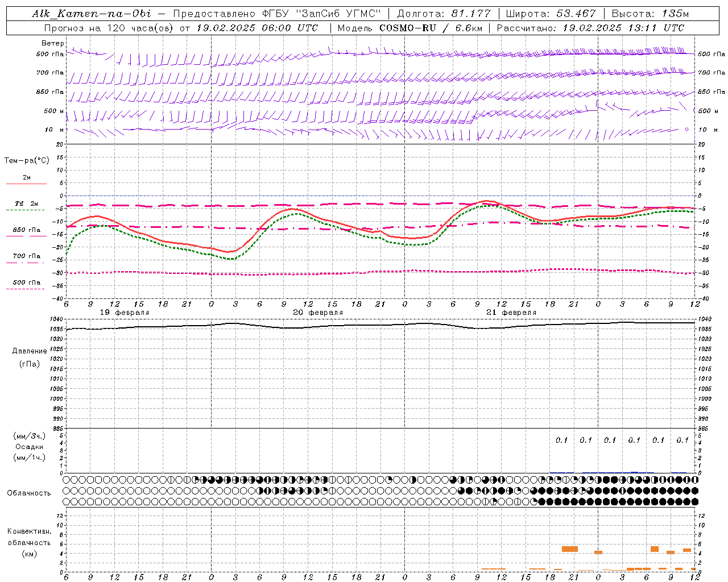This screenshot has height=582, width=728.
Task: Click the "(мм/3ч.)" precipitation unit label
Action: [x=29, y=436]
